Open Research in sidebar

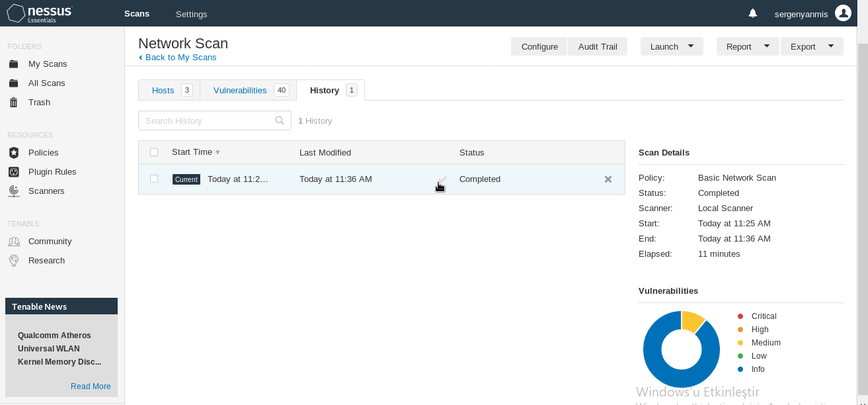tap(47, 261)
